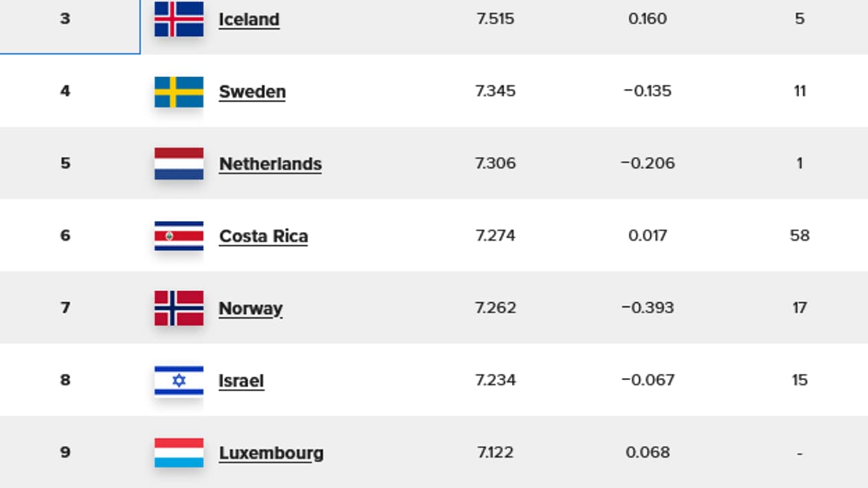Click the Costa Rica flag icon
Screen dimensions: 868x488
(x=178, y=235)
